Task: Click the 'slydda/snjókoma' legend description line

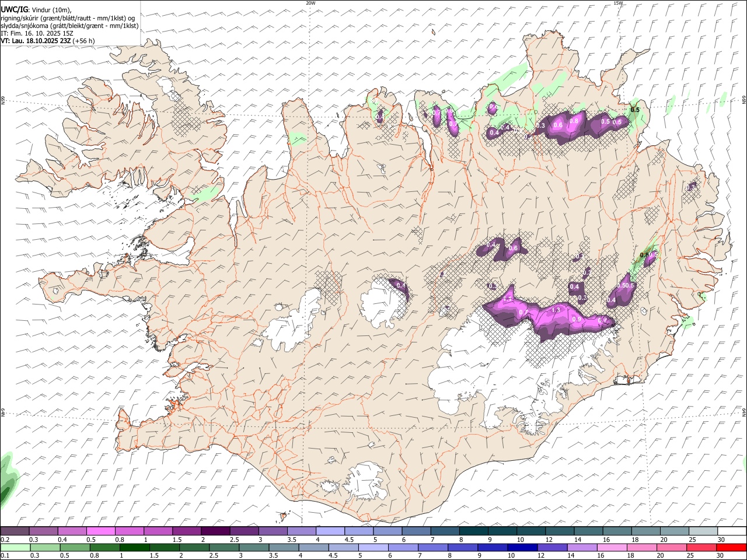Action: click(69, 26)
